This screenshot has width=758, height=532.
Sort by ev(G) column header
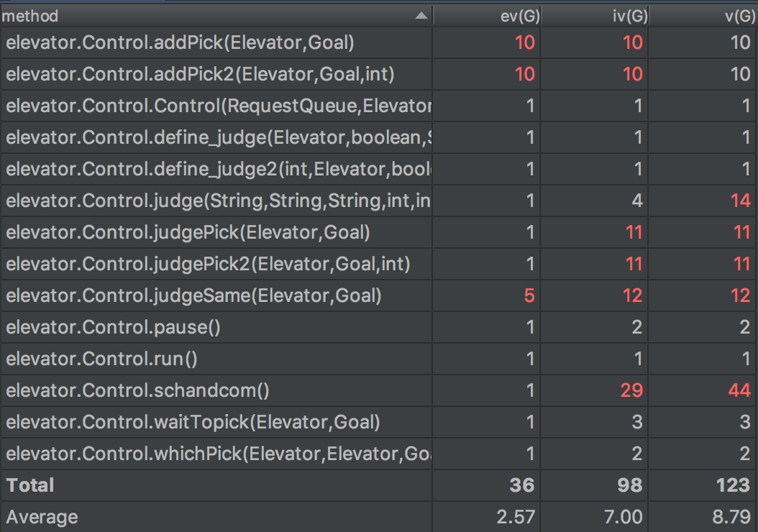click(517, 16)
